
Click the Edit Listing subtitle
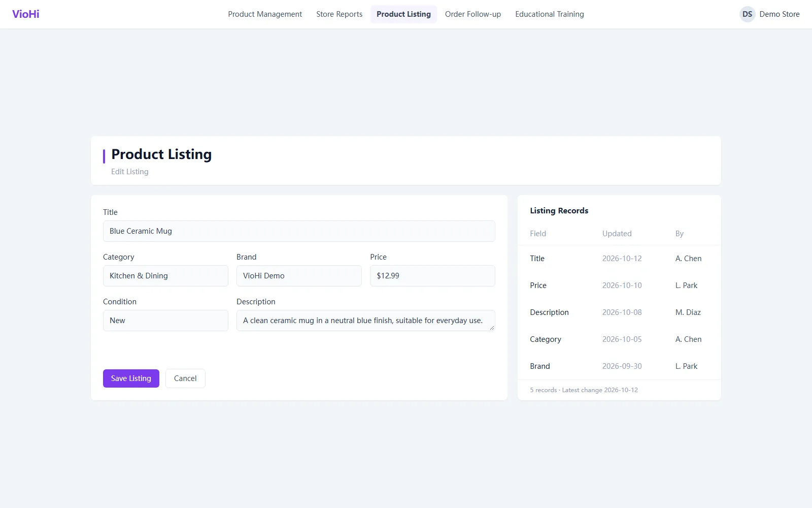pos(130,172)
